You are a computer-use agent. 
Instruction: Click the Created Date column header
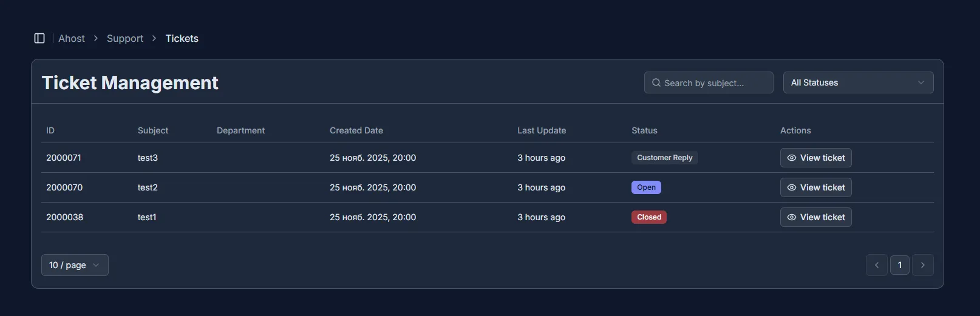coord(356,130)
